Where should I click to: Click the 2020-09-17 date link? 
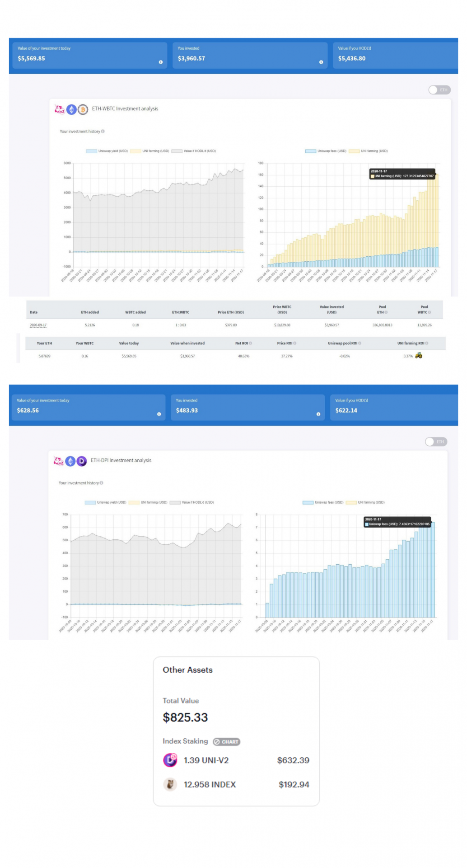click(38, 325)
